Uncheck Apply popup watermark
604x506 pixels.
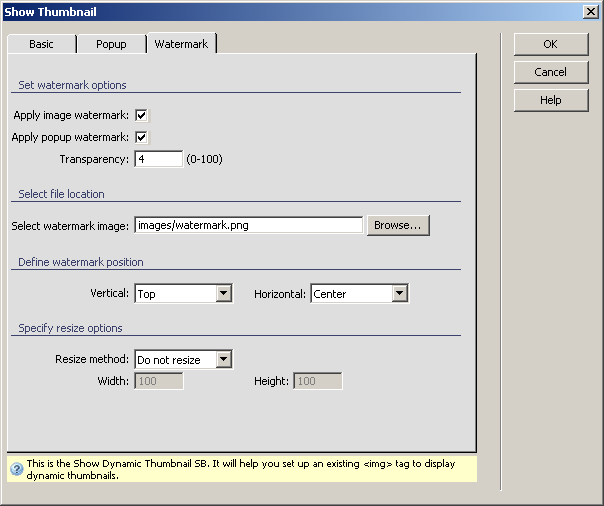point(142,137)
